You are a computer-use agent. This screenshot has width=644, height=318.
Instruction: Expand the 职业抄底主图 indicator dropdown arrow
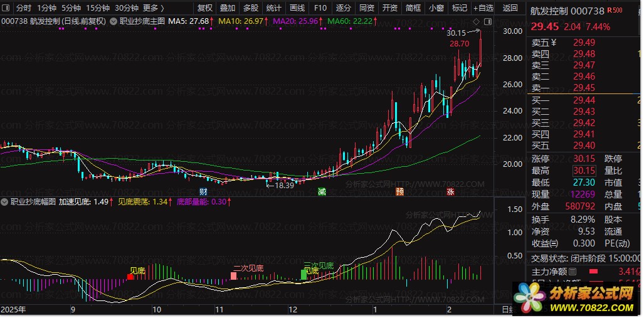click(113, 21)
